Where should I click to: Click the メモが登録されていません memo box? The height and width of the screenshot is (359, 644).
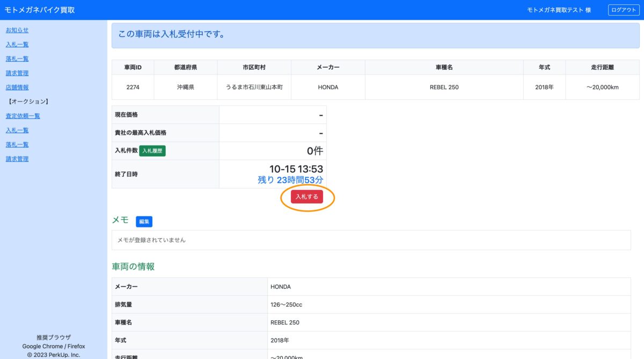(x=371, y=240)
